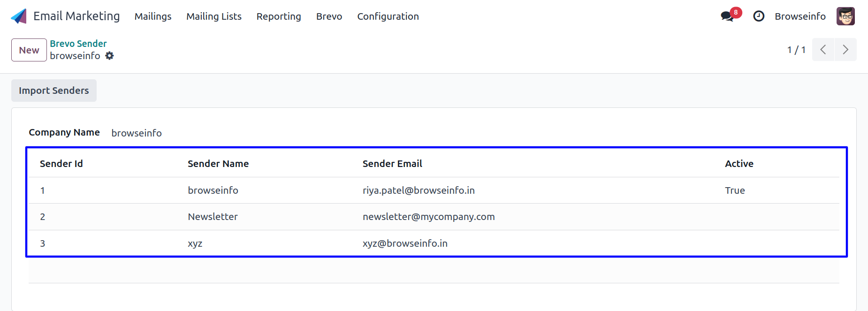Image resolution: width=868 pixels, height=311 pixels.
Task: Open the Email Marketing app logo icon
Action: coord(19,16)
